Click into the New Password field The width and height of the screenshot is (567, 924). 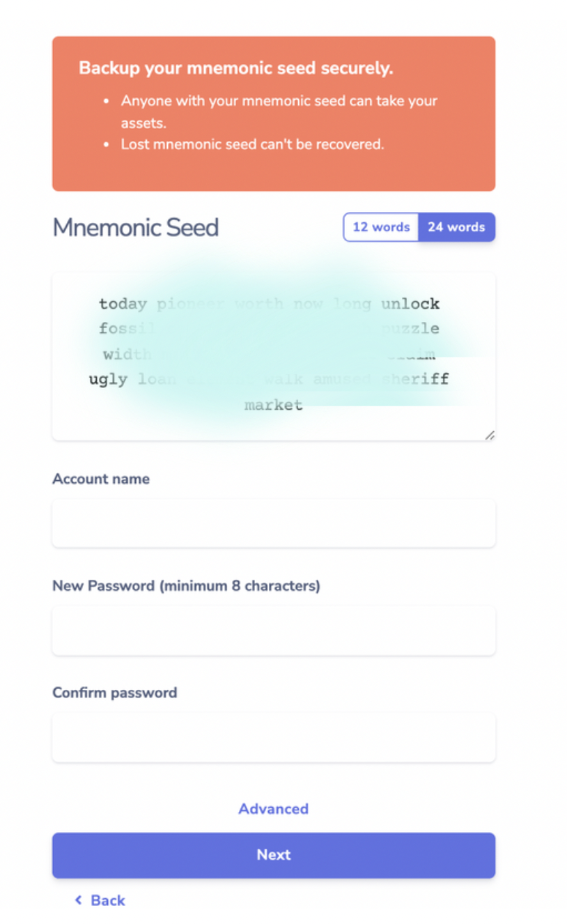coord(273,631)
